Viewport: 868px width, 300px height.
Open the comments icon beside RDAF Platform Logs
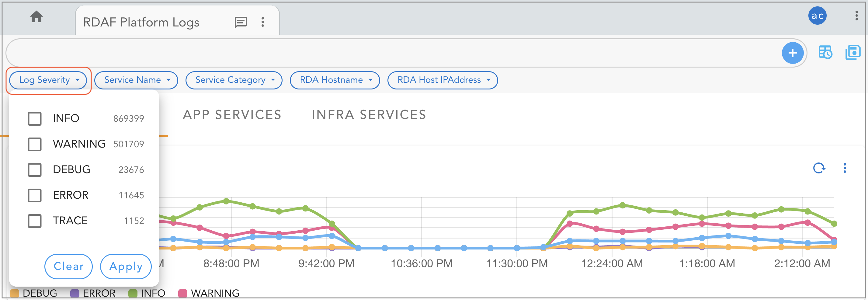click(x=241, y=22)
